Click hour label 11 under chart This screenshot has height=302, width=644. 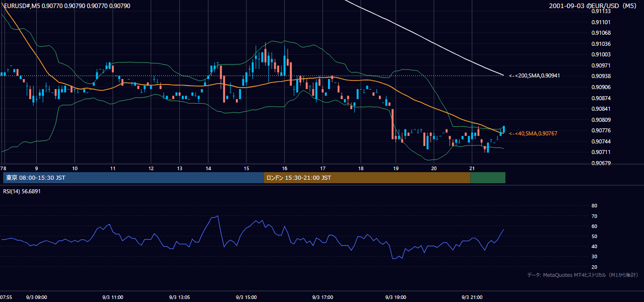click(113, 168)
